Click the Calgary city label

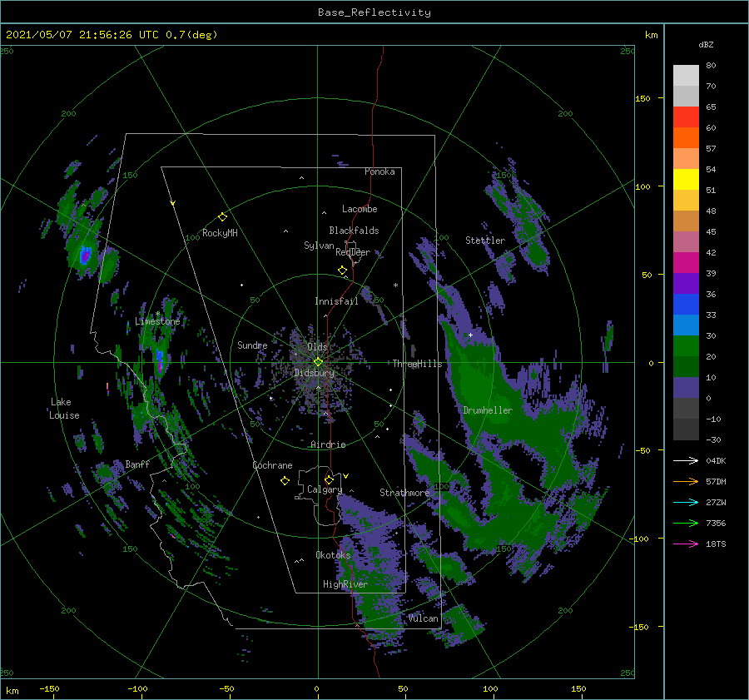point(325,489)
